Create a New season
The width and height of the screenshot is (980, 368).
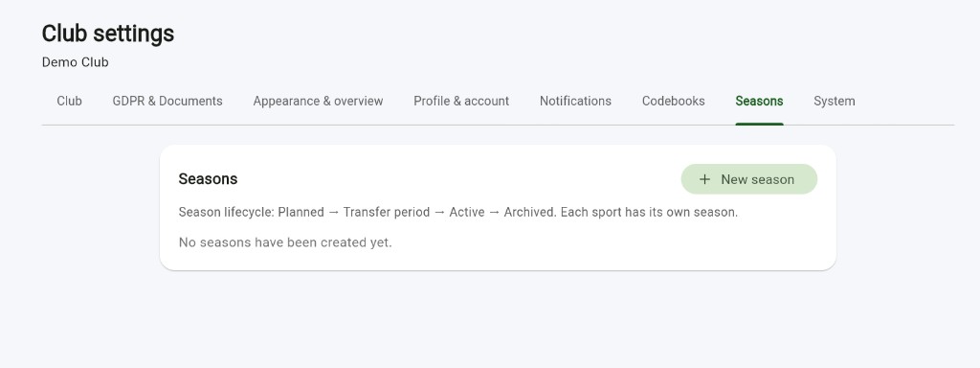[x=748, y=179]
